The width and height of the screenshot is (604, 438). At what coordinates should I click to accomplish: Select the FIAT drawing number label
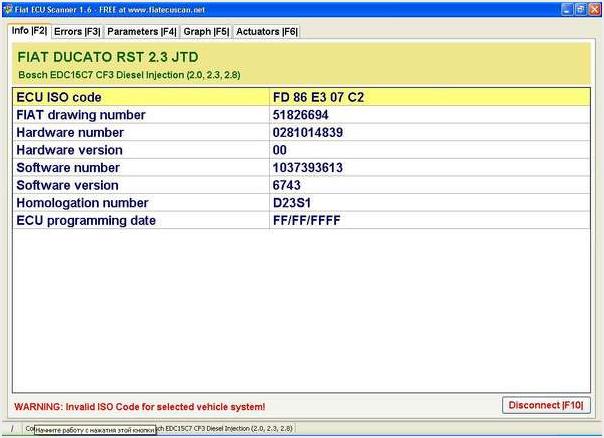click(81, 115)
